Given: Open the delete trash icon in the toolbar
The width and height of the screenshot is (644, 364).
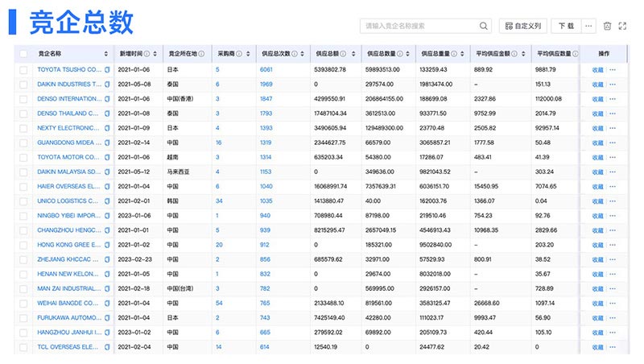Looking at the screenshot, I should (x=608, y=26).
